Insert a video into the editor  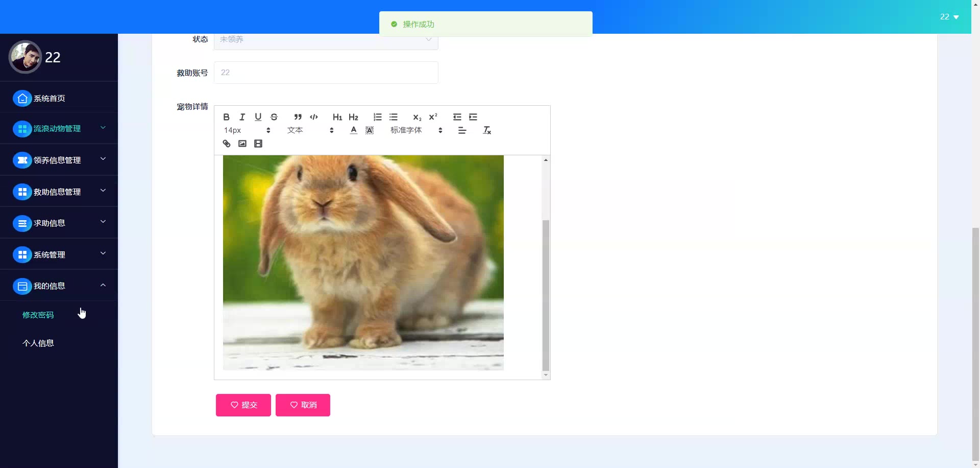(258, 144)
